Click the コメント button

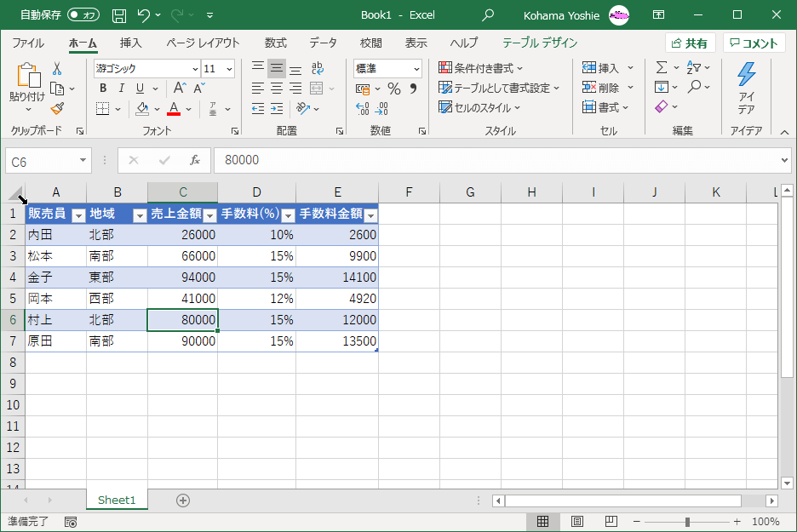(x=754, y=43)
